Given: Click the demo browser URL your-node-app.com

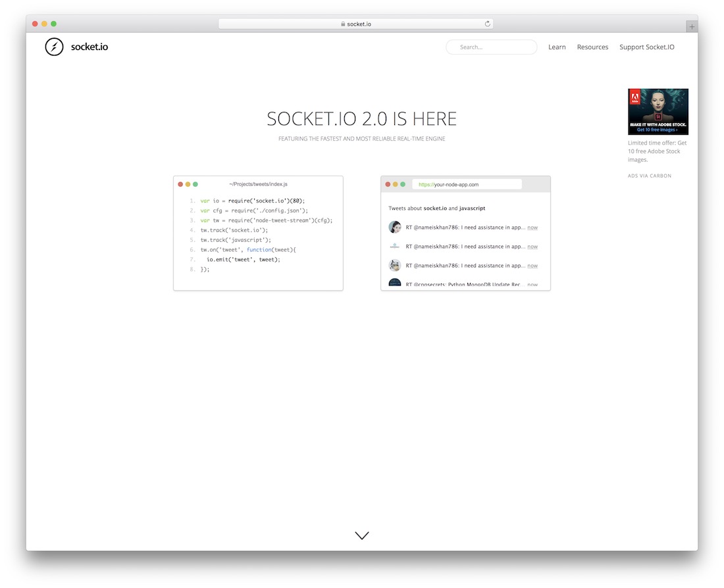Looking at the screenshot, I should point(467,185).
